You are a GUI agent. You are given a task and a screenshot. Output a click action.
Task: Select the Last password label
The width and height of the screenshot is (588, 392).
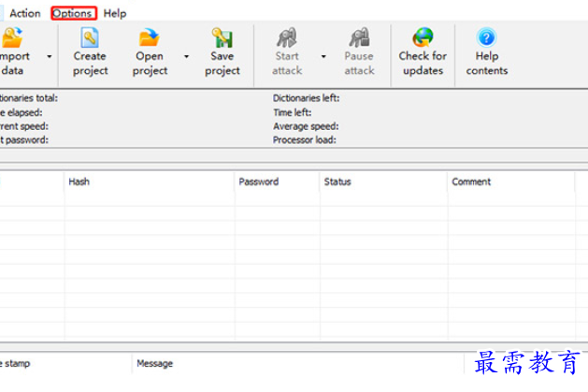pos(24,140)
